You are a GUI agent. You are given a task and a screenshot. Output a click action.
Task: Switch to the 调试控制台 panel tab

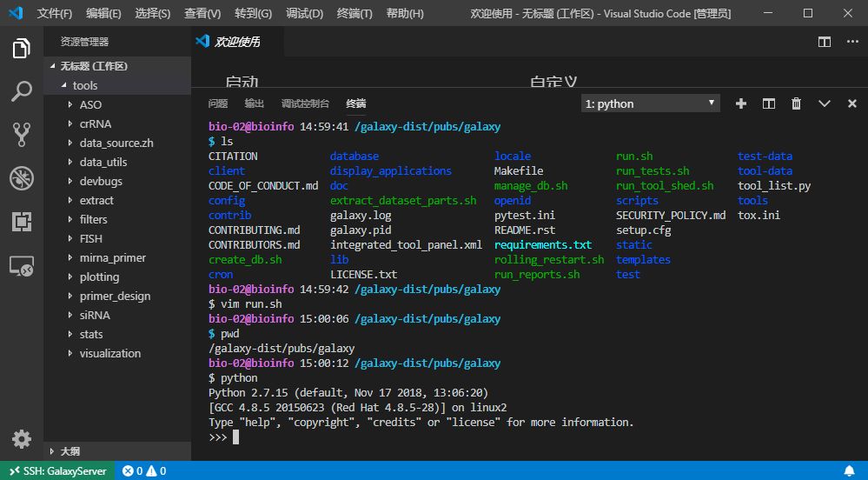pyautogui.click(x=305, y=103)
